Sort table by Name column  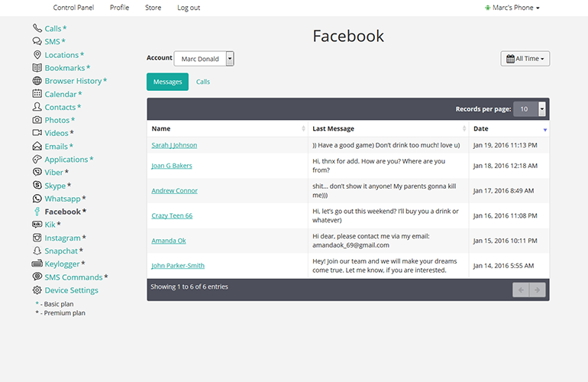[228, 128]
